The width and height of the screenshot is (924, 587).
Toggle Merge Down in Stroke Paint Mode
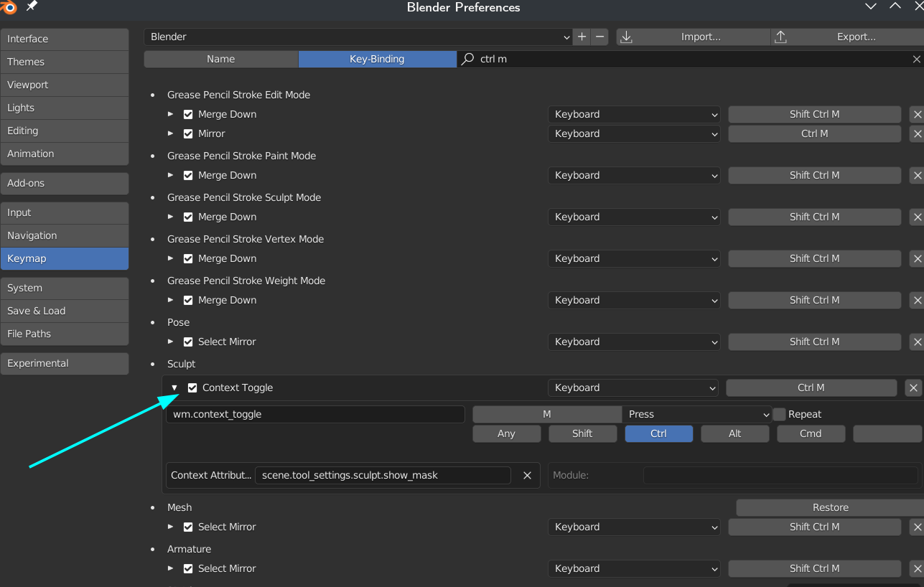[188, 175]
